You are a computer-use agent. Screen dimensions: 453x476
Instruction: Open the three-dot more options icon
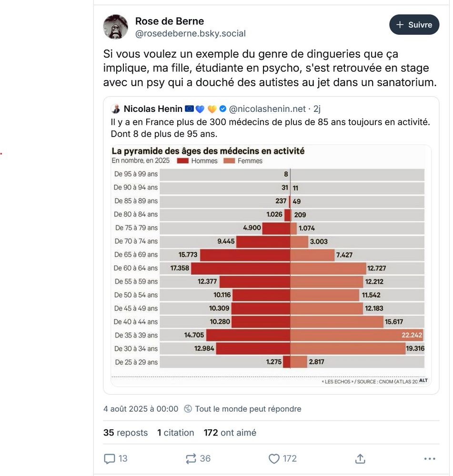pyautogui.click(x=428, y=458)
